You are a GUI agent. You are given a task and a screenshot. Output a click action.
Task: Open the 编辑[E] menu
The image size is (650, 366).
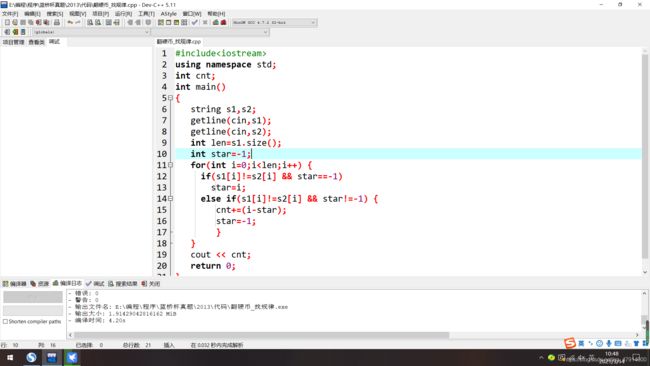32,14
